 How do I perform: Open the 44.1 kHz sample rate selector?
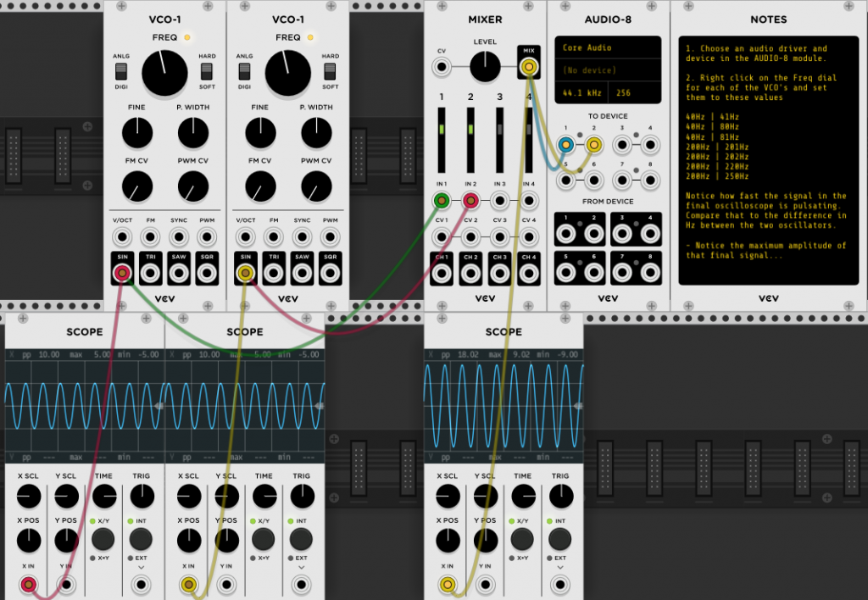click(x=581, y=93)
